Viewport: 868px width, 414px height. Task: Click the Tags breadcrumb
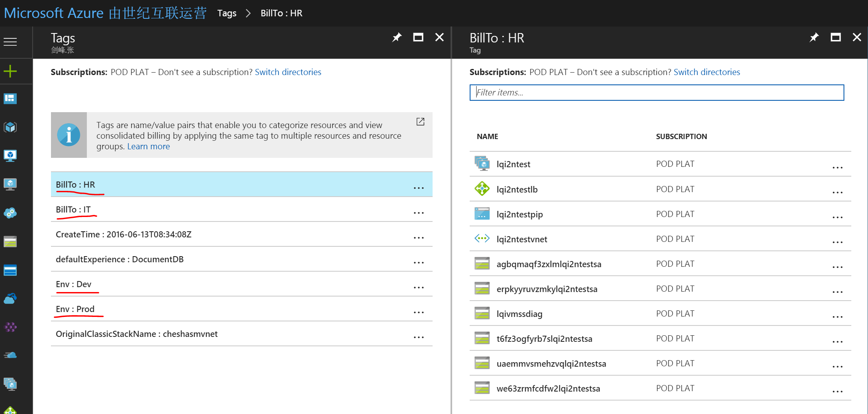(227, 13)
